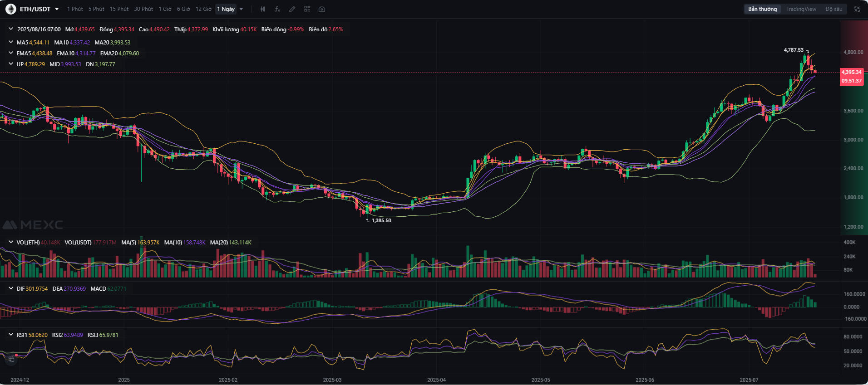Click the EMA20 4,079.60 label
Image resolution: width=868 pixels, height=385 pixels.
pos(120,54)
